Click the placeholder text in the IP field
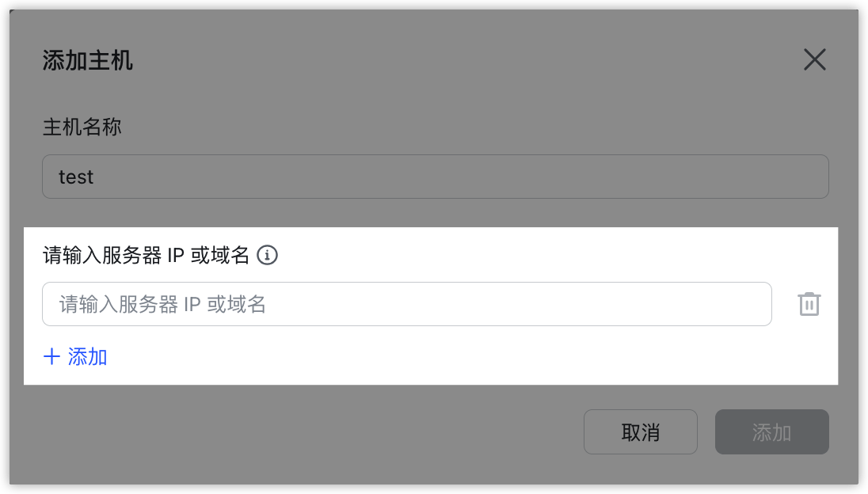868x494 pixels. [x=163, y=304]
